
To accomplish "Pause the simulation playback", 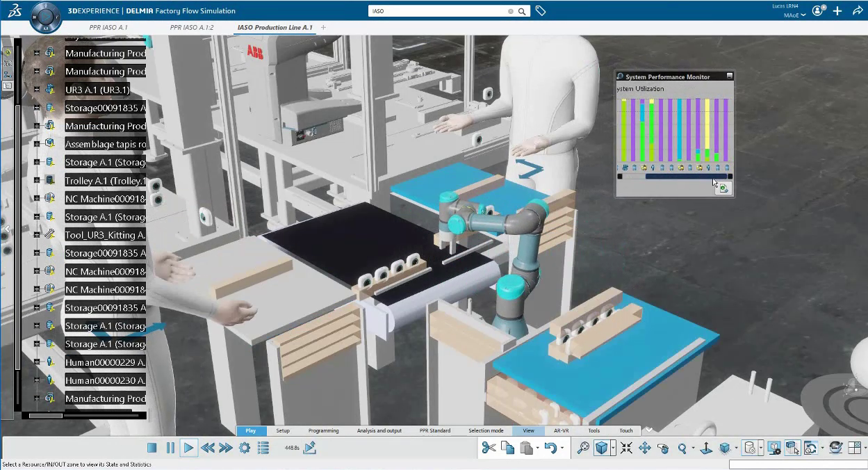I will [x=170, y=448].
